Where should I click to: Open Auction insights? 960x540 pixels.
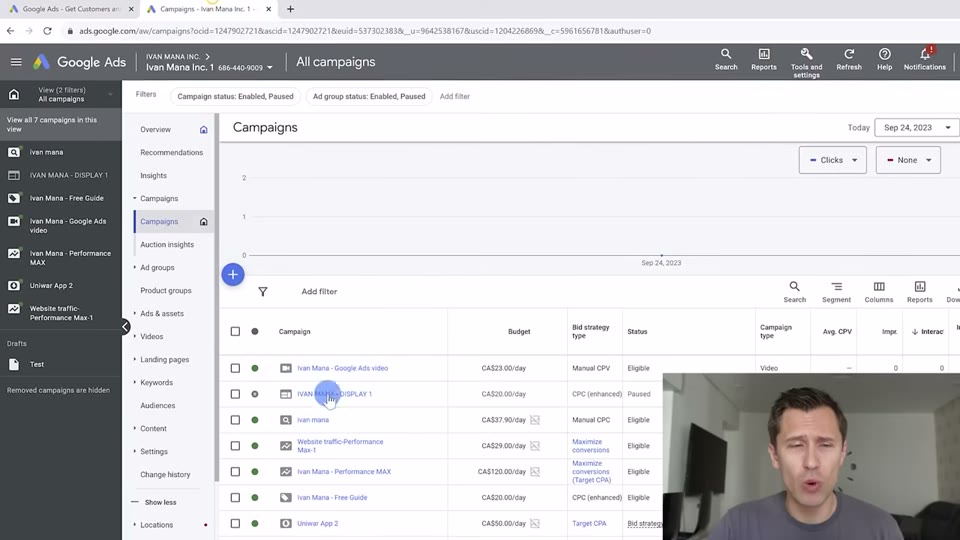pyautogui.click(x=167, y=244)
